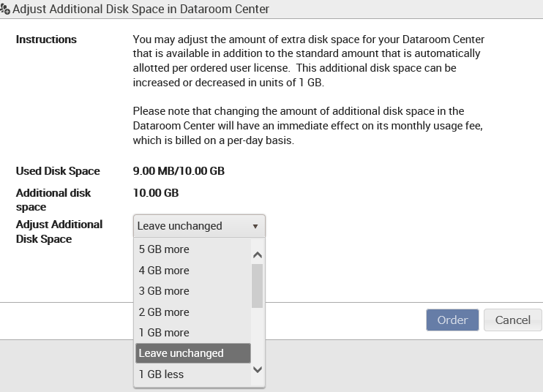Click the list scroll-up chevron

(x=258, y=255)
